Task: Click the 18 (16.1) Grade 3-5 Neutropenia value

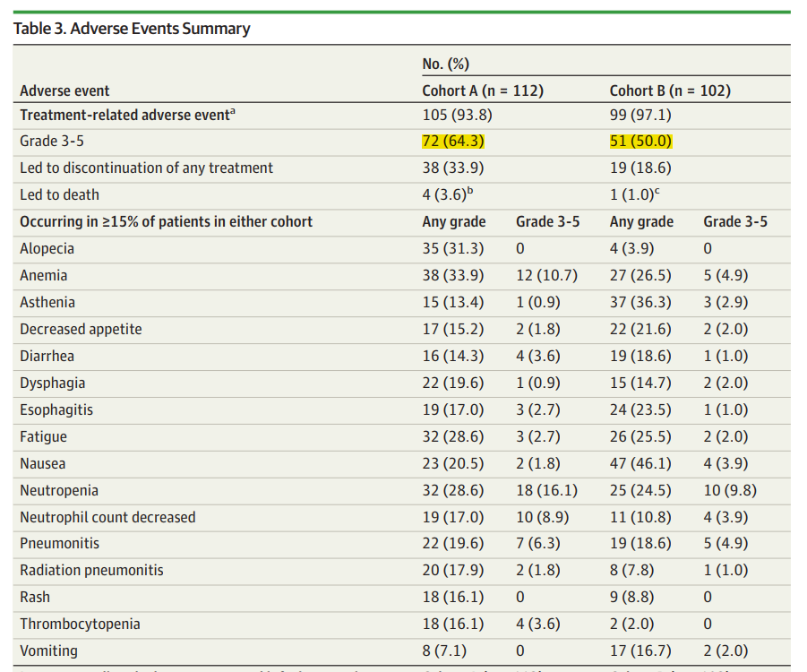Action: coord(546,491)
